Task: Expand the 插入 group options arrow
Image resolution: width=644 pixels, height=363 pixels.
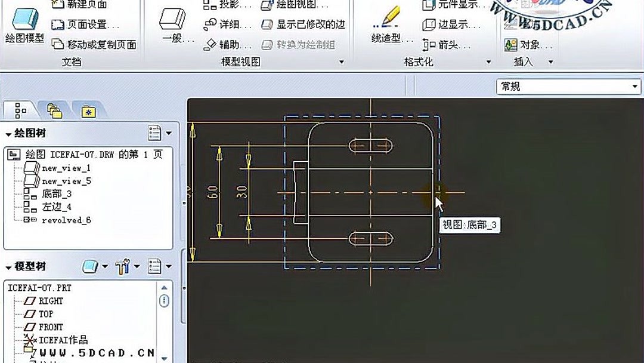Action: point(550,61)
